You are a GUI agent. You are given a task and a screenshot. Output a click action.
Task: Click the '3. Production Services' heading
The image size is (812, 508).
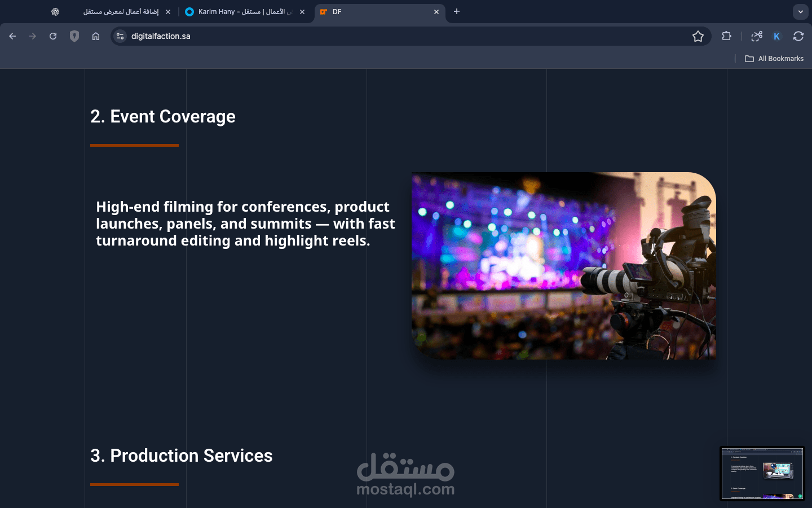coord(182,456)
